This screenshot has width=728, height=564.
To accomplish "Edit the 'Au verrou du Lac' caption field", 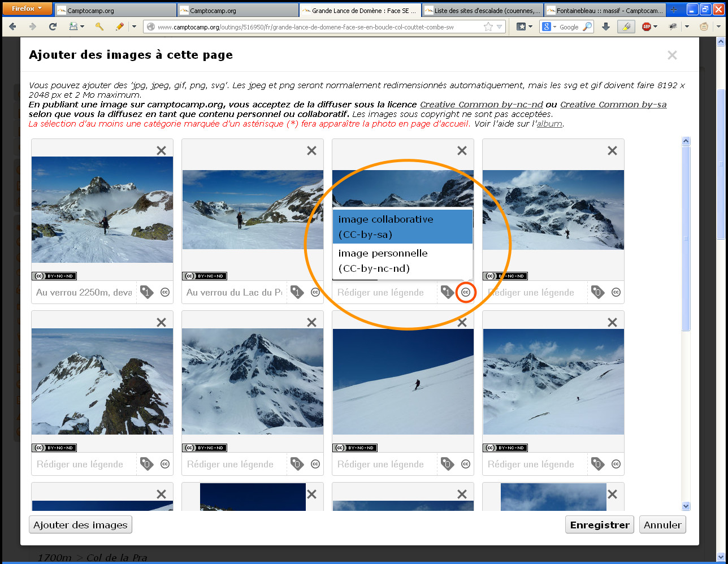I will 234,292.
